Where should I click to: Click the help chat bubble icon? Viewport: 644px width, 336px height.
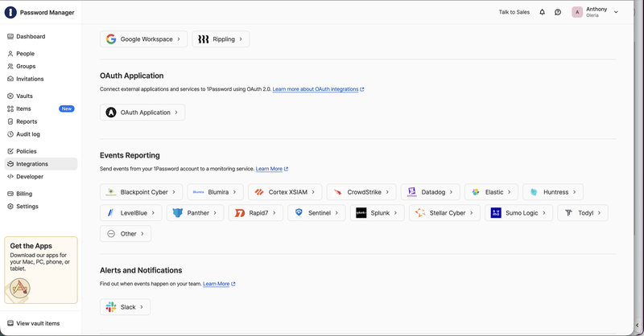pyautogui.click(x=558, y=12)
